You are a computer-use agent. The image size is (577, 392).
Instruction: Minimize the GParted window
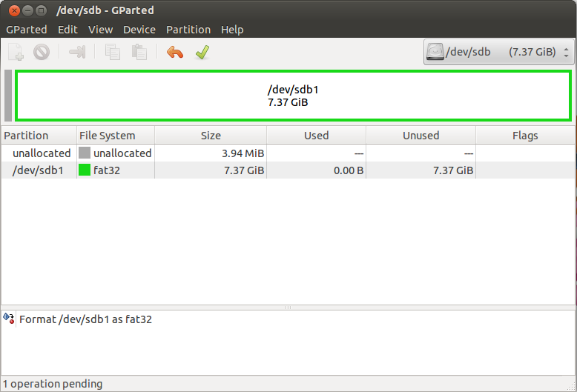tap(27, 10)
